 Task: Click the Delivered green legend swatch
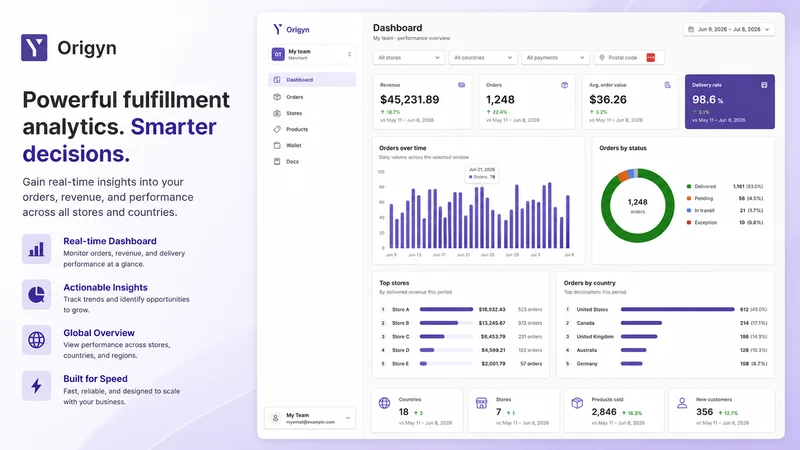689,187
